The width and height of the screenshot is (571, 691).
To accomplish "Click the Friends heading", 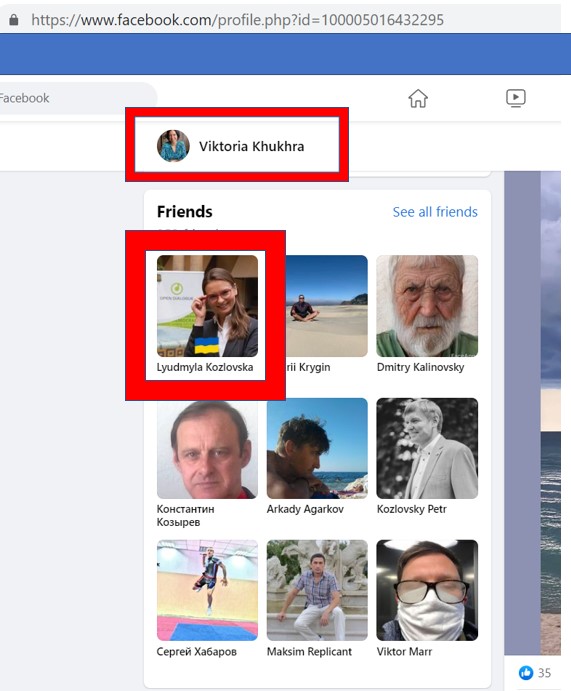I will pos(185,212).
